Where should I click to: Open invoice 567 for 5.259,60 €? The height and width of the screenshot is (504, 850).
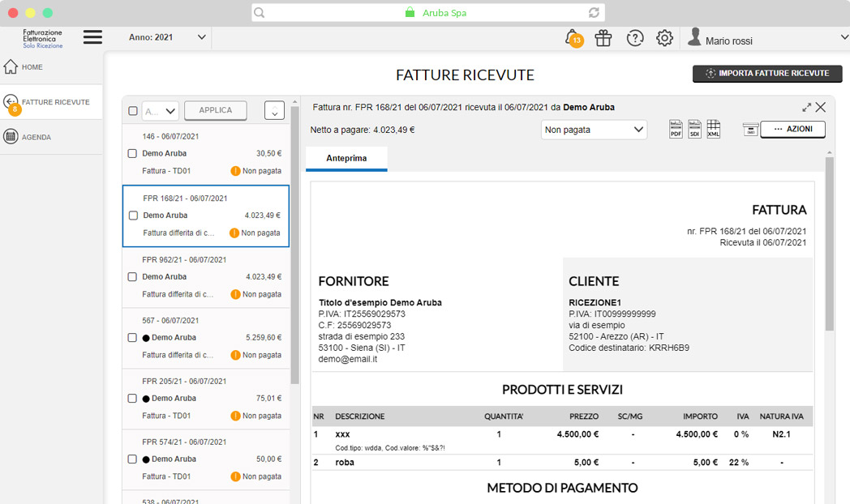click(x=206, y=338)
